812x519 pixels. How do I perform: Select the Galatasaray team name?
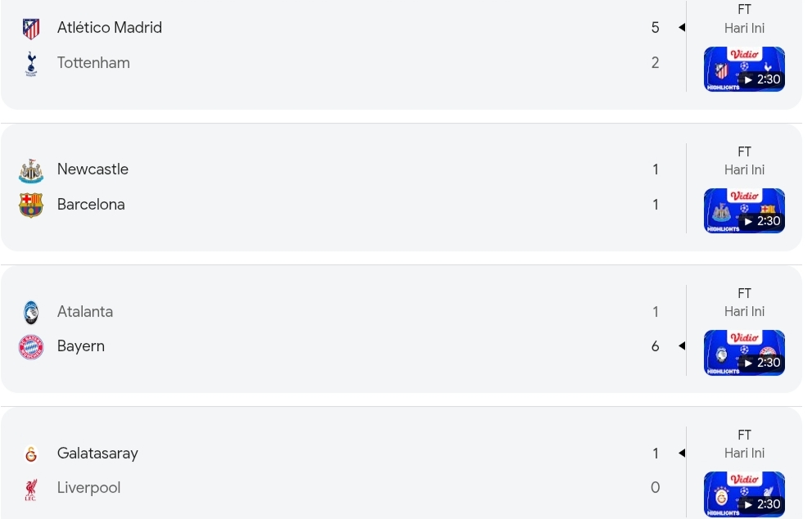[97, 454]
